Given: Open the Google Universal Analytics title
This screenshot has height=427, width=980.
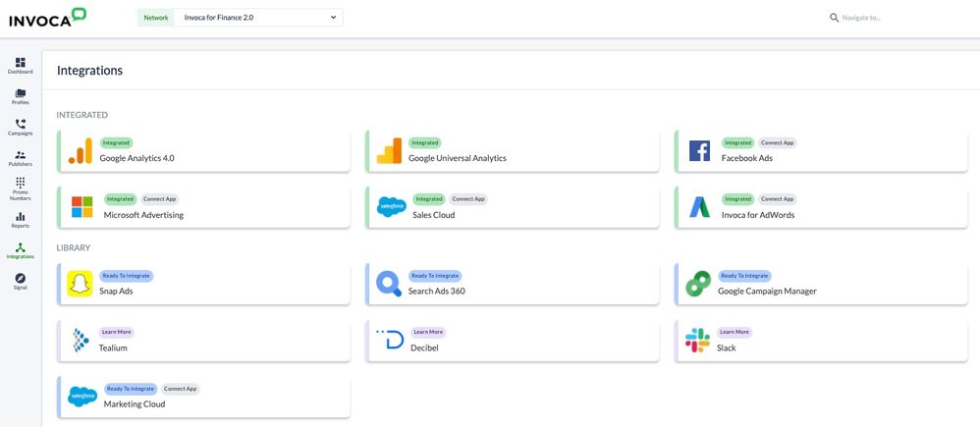Looking at the screenshot, I should click(x=458, y=158).
